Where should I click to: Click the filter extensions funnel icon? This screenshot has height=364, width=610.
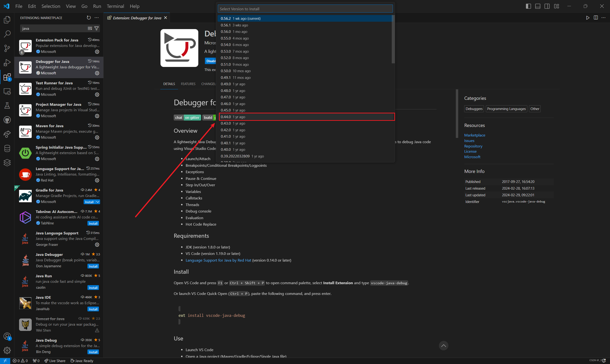(97, 28)
